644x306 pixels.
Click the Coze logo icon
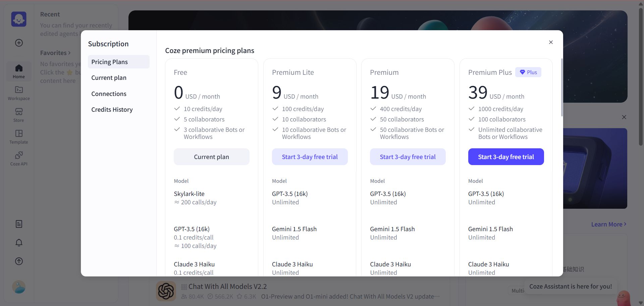tap(19, 19)
